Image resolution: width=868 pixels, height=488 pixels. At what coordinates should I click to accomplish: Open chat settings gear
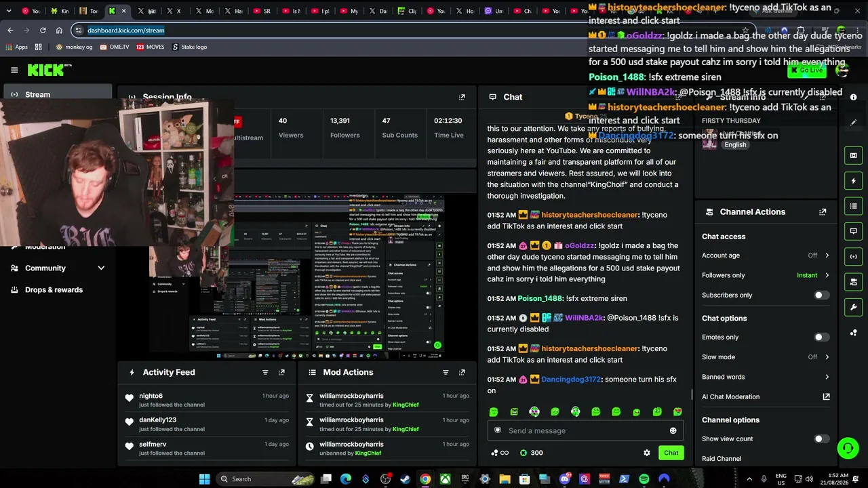647,453
